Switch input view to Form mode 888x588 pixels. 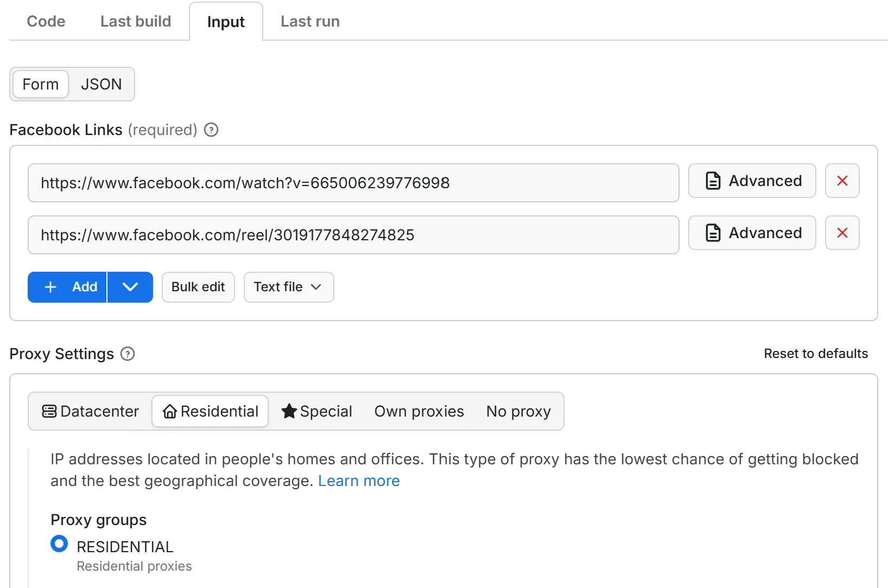click(x=40, y=84)
